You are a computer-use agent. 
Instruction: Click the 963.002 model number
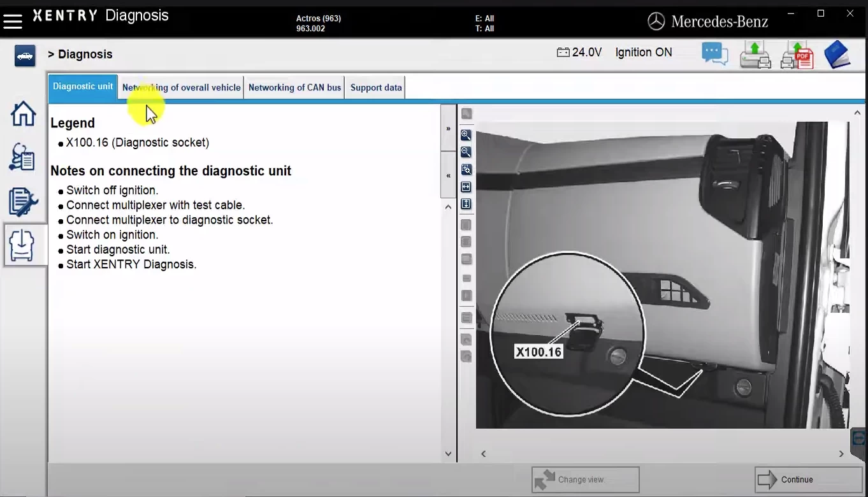pyautogui.click(x=310, y=29)
